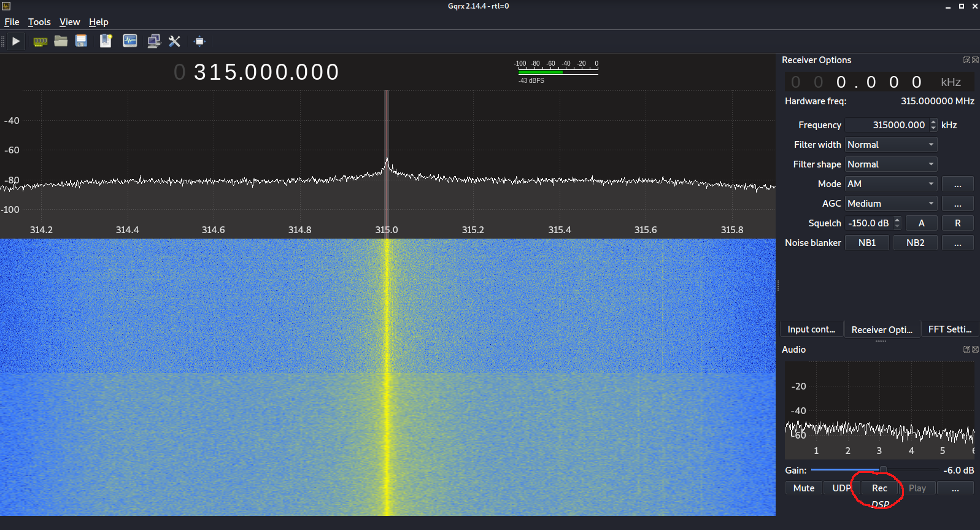Undock the Receiver Options panel

[966, 60]
